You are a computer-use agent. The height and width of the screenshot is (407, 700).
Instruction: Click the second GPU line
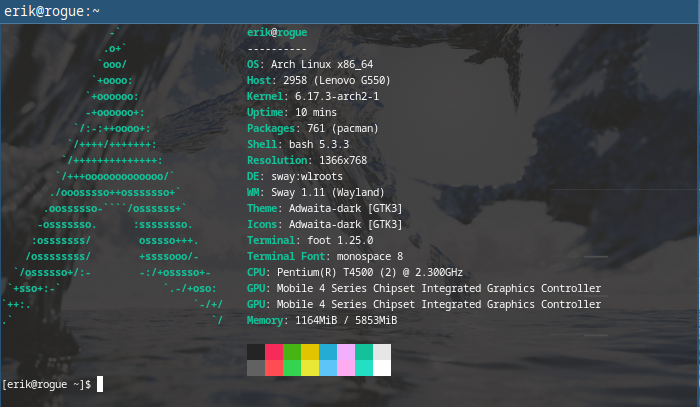coord(424,305)
